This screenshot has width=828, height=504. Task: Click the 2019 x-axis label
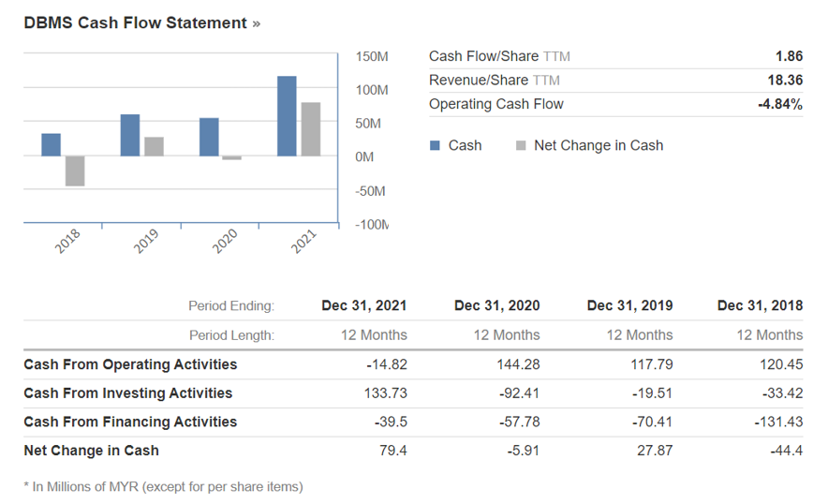tap(146, 241)
